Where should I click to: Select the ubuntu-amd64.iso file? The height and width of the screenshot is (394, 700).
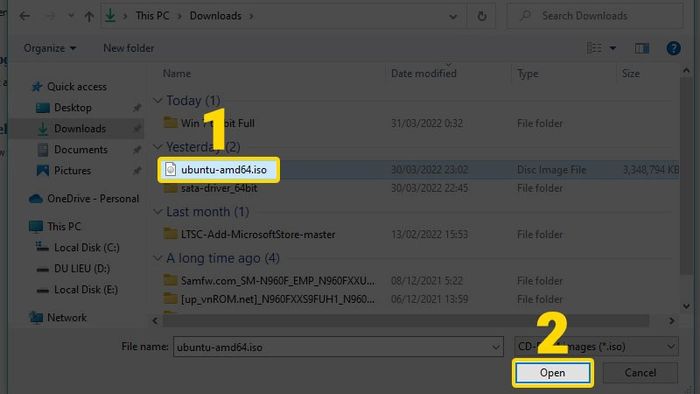point(224,170)
